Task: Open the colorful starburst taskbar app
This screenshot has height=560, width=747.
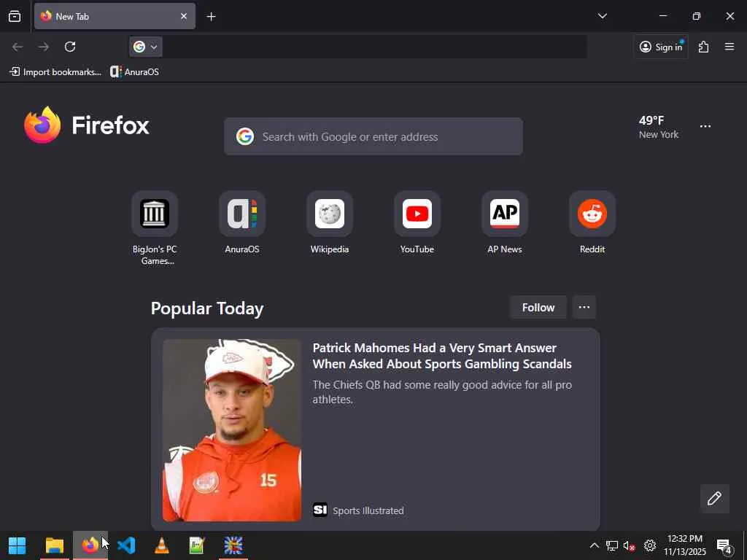Action: click(x=233, y=545)
